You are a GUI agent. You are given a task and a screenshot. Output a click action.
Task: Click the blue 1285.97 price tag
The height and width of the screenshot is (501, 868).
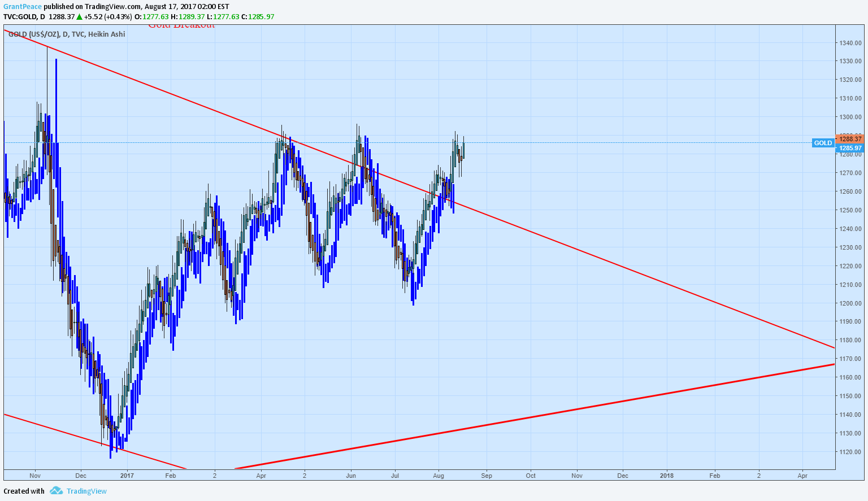(850, 148)
